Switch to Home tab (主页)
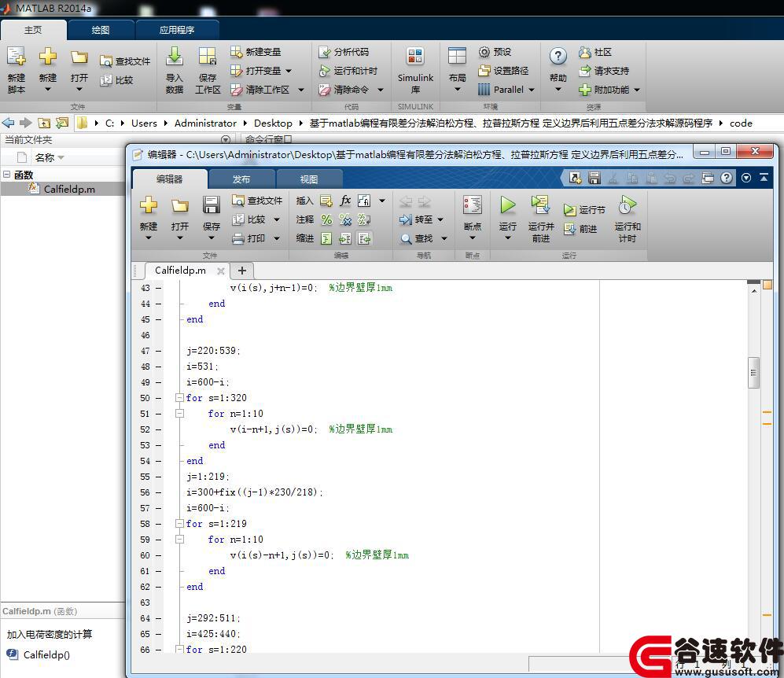 click(x=33, y=30)
